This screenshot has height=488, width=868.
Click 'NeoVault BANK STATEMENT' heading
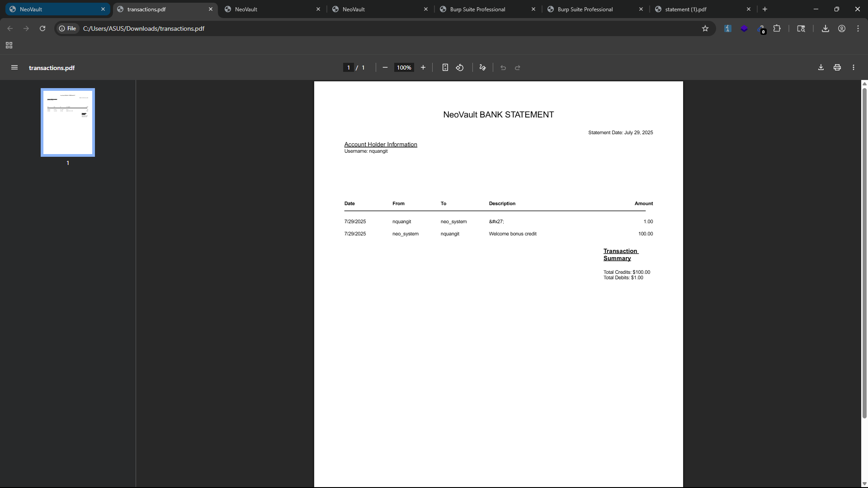[x=498, y=115]
